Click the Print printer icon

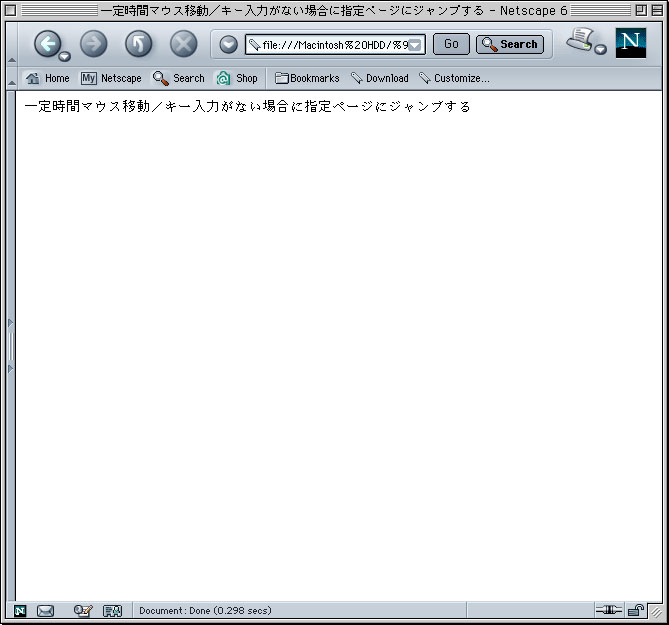(580, 39)
